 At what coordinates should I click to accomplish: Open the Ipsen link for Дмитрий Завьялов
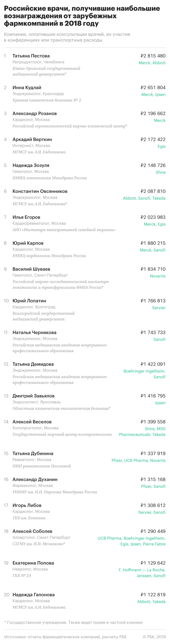(x=160, y=403)
